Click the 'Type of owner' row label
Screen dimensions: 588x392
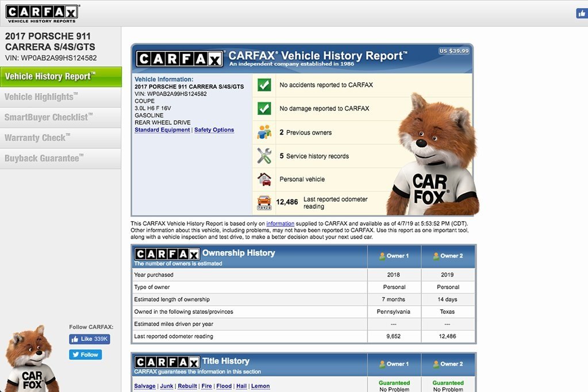pos(152,287)
